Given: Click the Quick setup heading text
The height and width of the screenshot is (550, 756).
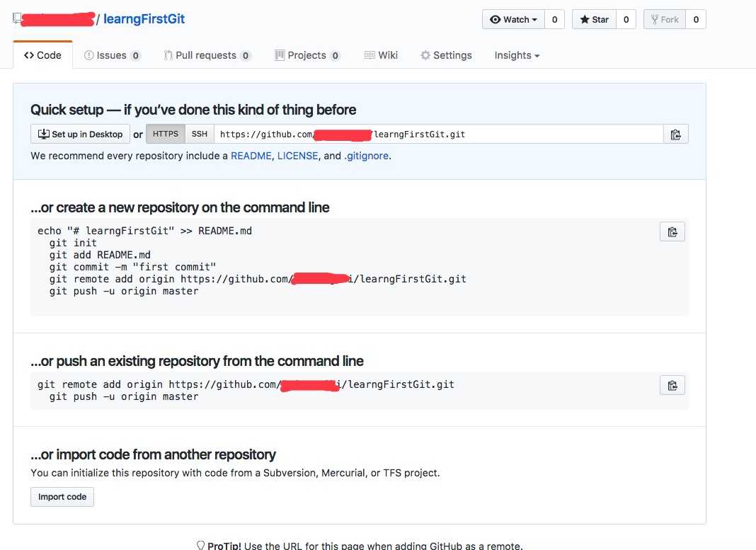Looking at the screenshot, I should pyautogui.click(x=193, y=110).
